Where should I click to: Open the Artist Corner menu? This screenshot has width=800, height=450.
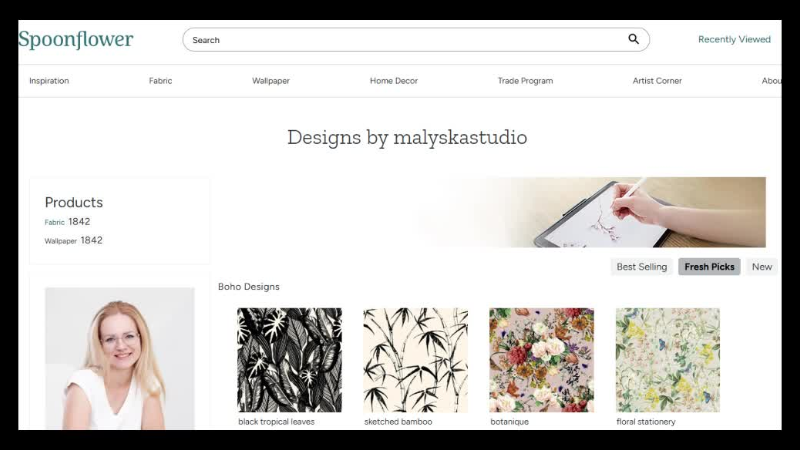[x=657, y=81]
